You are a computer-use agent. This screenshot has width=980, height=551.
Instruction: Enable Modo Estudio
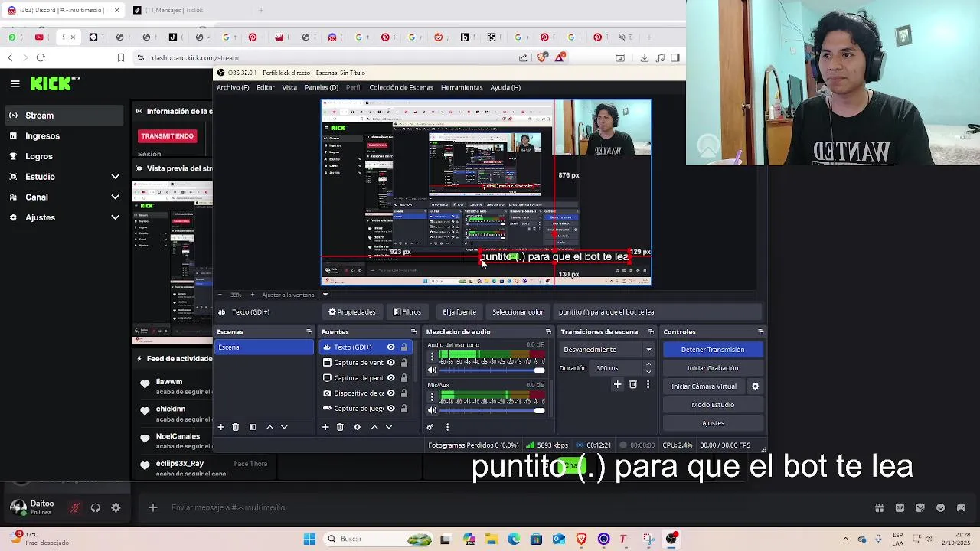click(x=713, y=405)
